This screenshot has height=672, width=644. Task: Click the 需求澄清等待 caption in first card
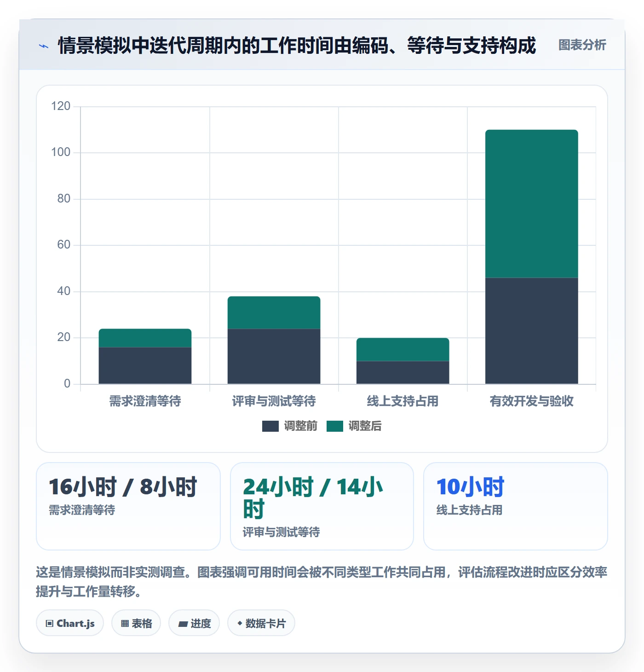82,510
